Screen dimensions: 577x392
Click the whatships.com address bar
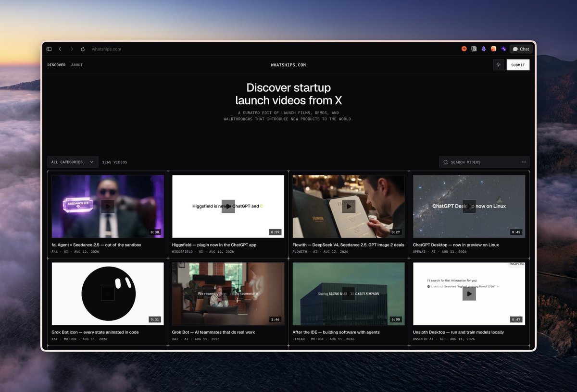[107, 49]
